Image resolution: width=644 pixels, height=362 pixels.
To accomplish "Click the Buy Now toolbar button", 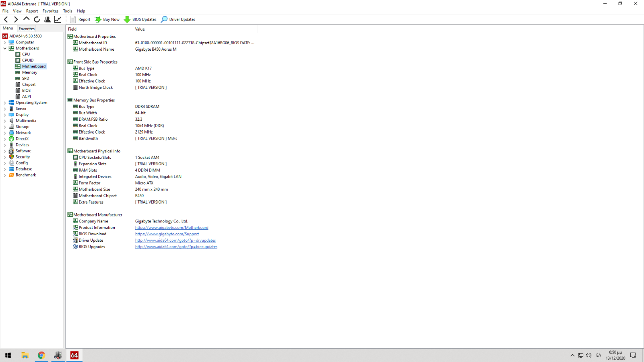I will (x=107, y=19).
